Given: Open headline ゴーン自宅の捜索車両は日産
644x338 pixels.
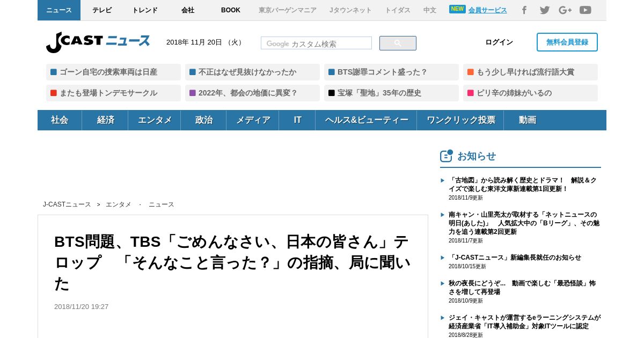Looking at the screenshot, I should (x=113, y=72).
